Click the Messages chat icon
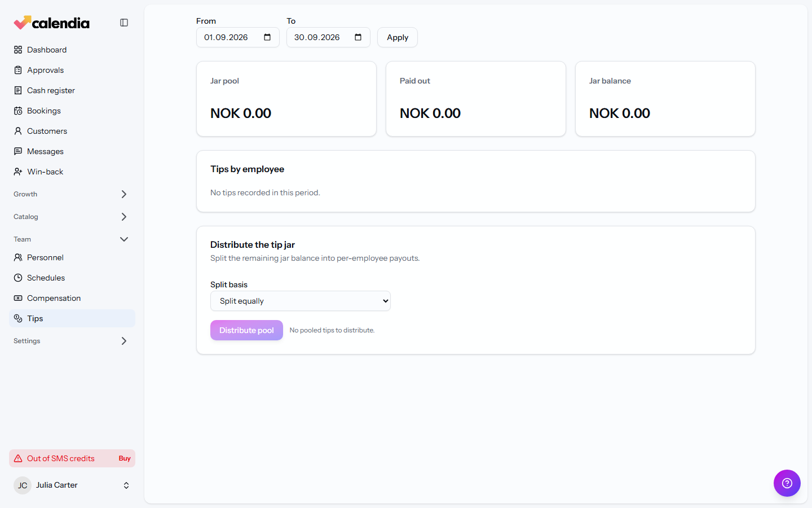Viewport: 812px width, 508px height. [x=18, y=151]
